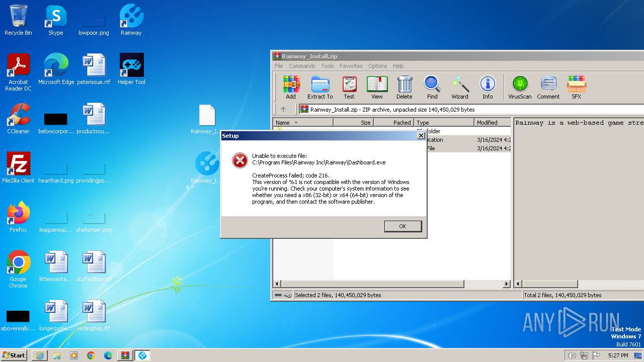The width and height of the screenshot is (644, 362).
Task: Select the Rainway desktop shortcut
Action: click(x=131, y=20)
